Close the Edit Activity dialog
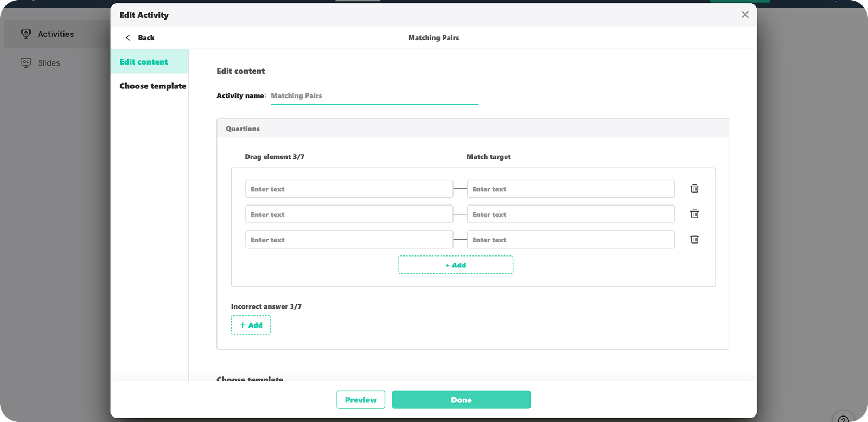The width and height of the screenshot is (868, 422). point(745,15)
